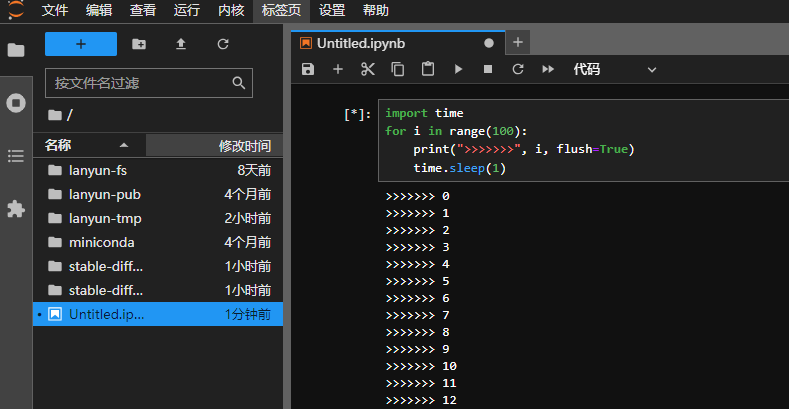Screen dimensions: 789x409
Task: Run the selected cell
Action: (x=458, y=69)
